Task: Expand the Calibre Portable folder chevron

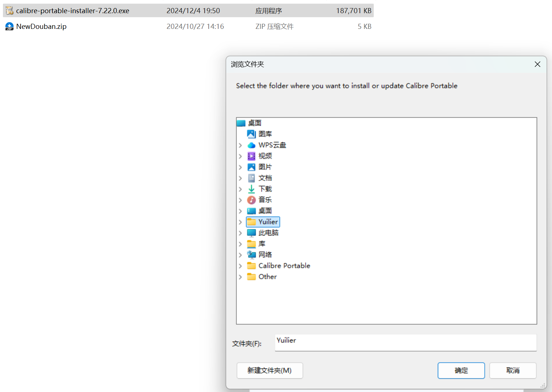Action: 240,266
